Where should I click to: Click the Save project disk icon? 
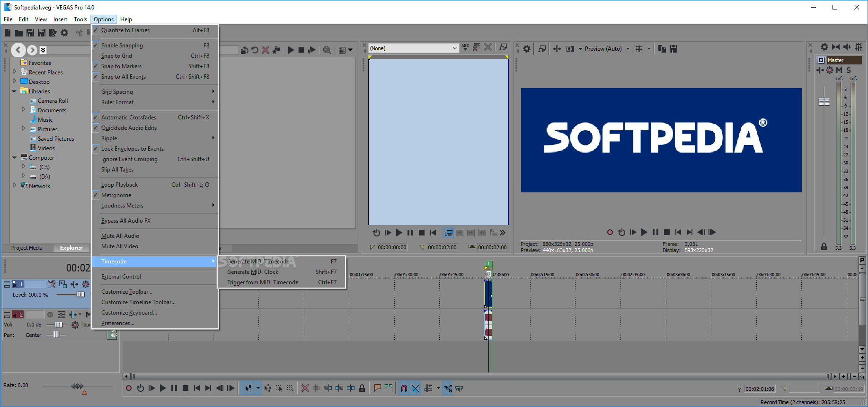[x=30, y=33]
